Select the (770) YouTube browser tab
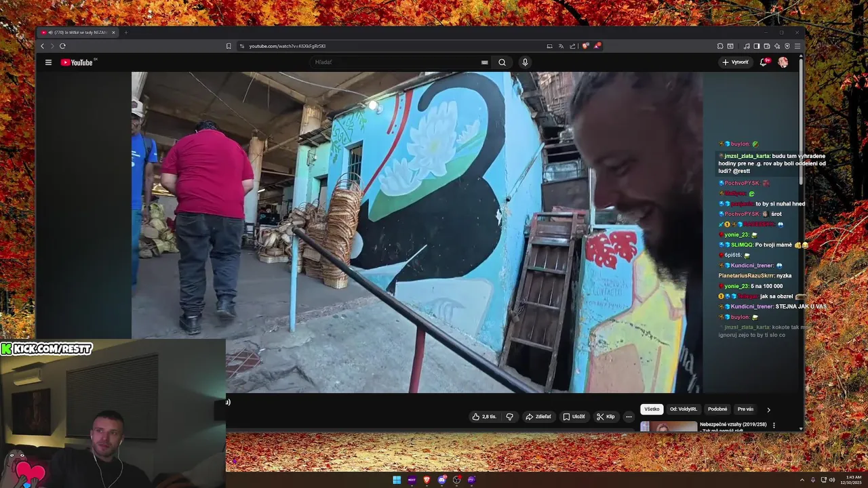Image resolution: width=868 pixels, height=488 pixels. click(77, 33)
